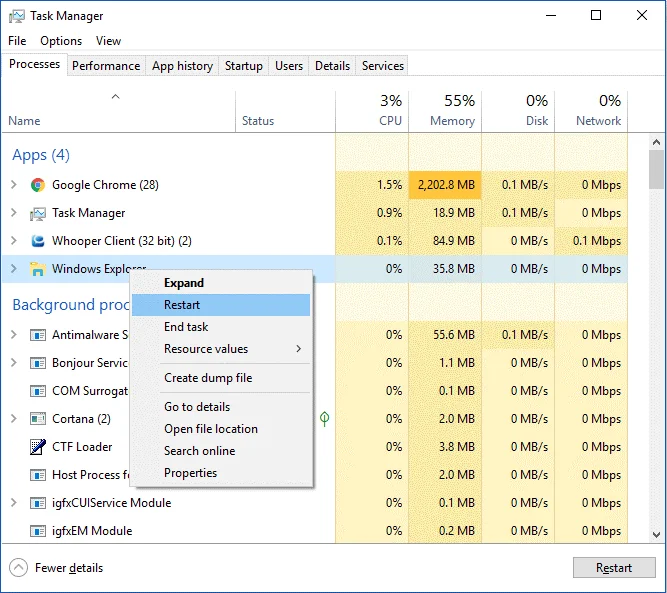Image resolution: width=667 pixels, height=593 pixels.
Task: Select the Processes tab
Action: coord(34,64)
